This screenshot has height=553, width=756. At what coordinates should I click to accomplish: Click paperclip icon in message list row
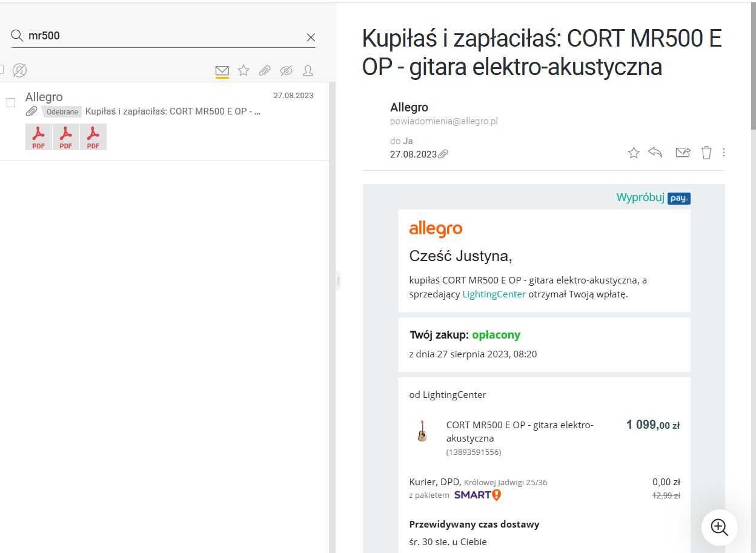coord(31,111)
